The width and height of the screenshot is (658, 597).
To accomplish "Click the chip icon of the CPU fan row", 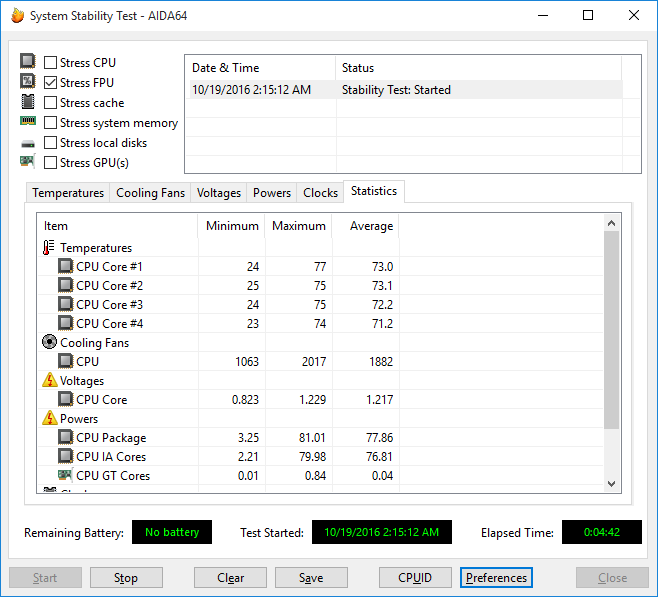I will point(65,361).
